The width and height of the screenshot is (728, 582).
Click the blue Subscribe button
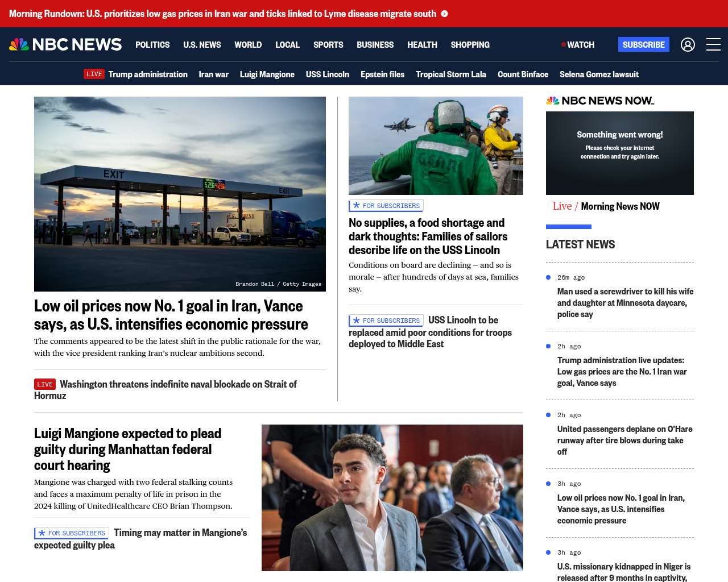(x=644, y=44)
